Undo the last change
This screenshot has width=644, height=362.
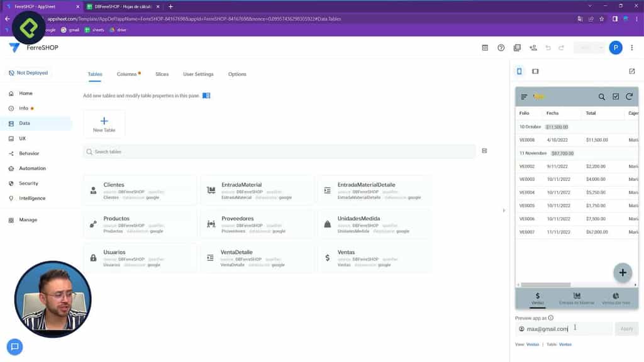pos(548,48)
